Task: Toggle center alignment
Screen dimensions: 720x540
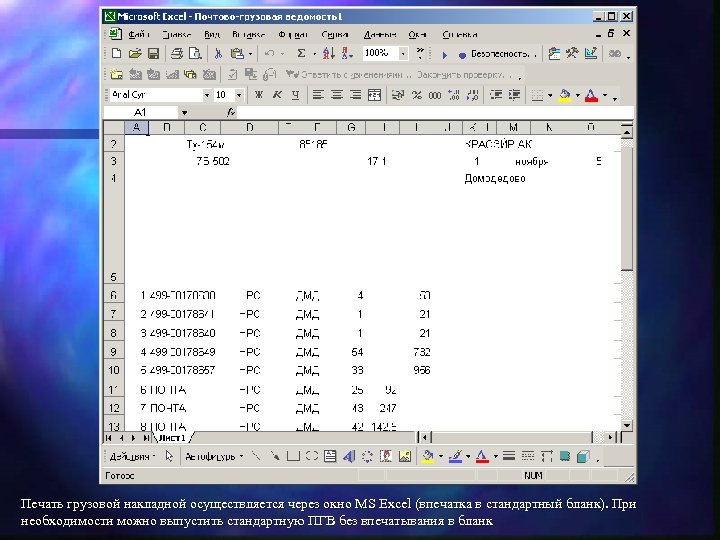Action: (337, 95)
